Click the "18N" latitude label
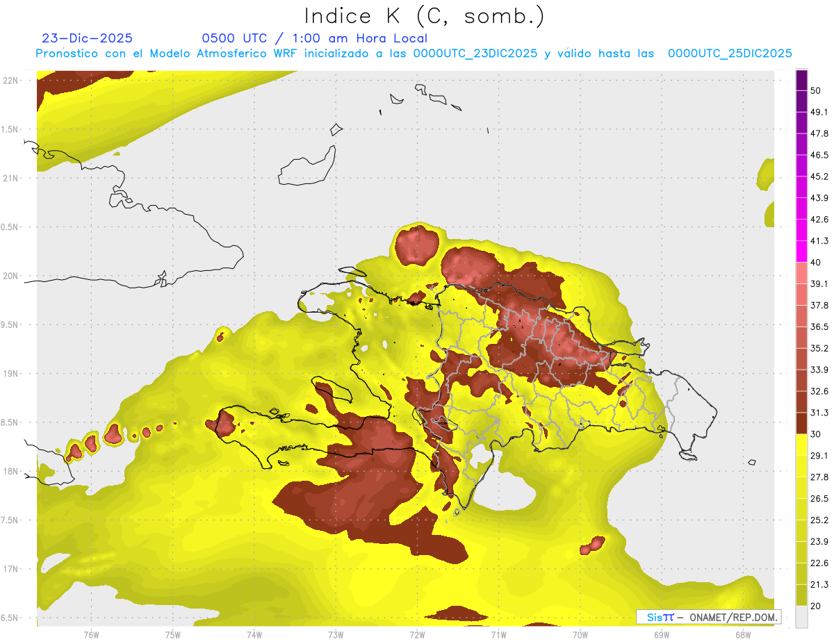This screenshot has width=834, height=644. coord(10,472)
